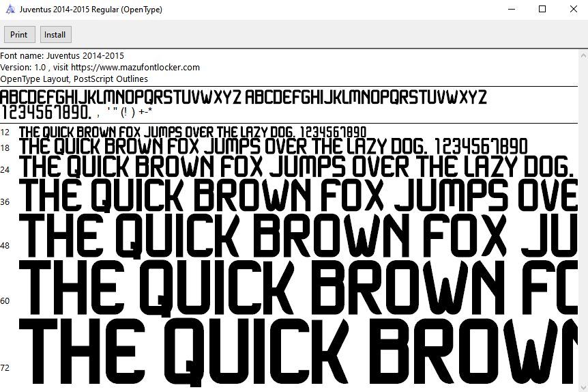
Task: Click the 18 point size label
Action: pos(5,148)
